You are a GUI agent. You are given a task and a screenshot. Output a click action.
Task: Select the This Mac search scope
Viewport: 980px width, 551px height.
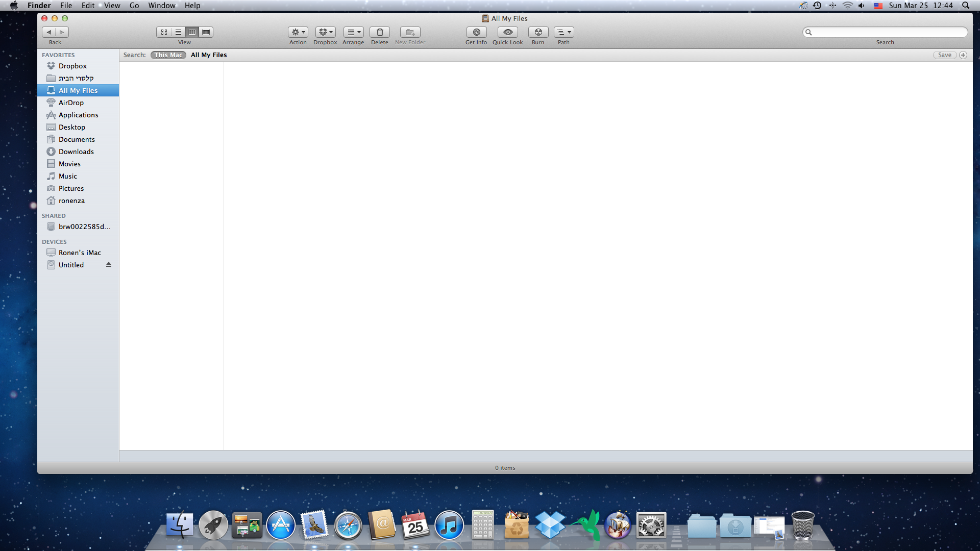(x=168, y=55)
